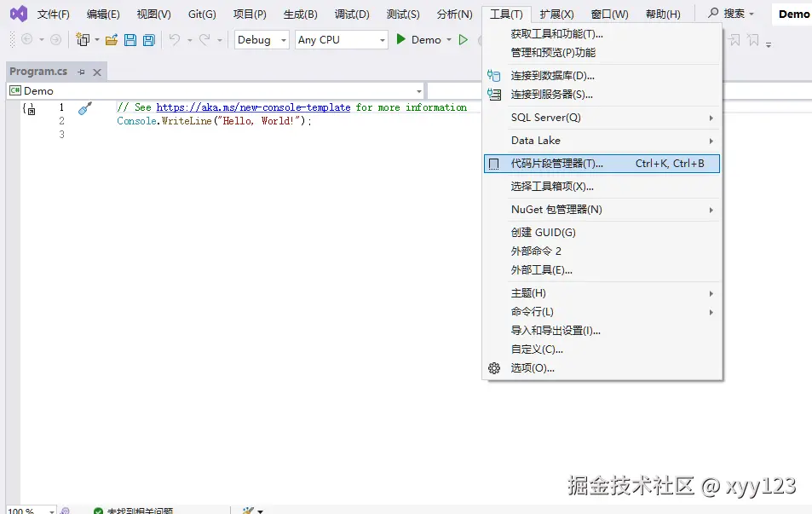Click the search magnifier icon in title bar
Viewport: 812px width, 514px height.
point(713,13)
